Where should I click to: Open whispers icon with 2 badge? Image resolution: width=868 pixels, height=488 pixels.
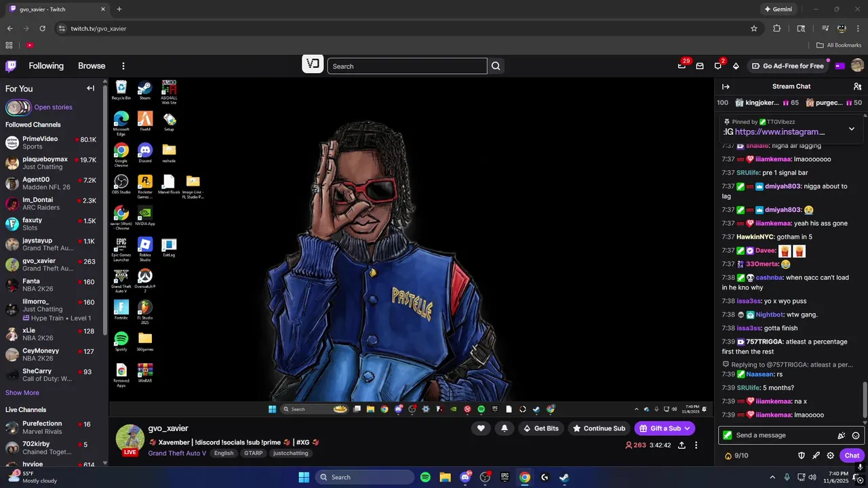[718, 66]
